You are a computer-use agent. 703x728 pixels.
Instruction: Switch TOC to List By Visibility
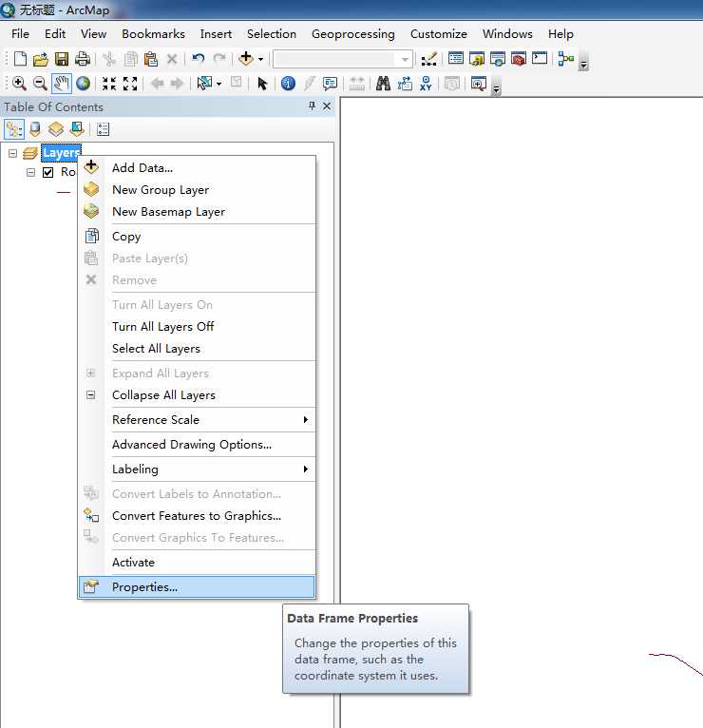tap(56, 129)
